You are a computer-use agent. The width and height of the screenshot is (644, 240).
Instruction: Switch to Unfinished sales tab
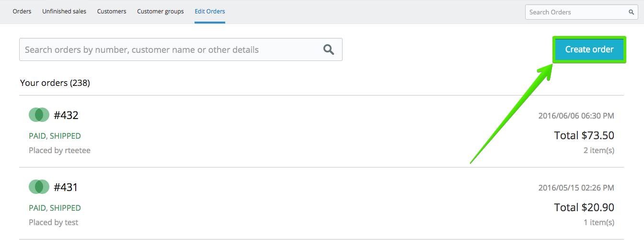tap(64, 11)
